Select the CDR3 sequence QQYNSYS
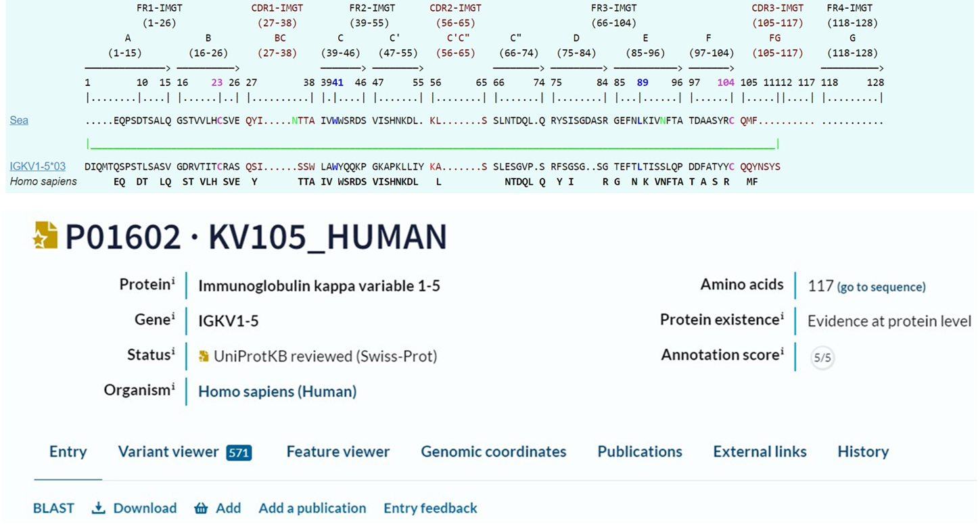 (760, 166)
